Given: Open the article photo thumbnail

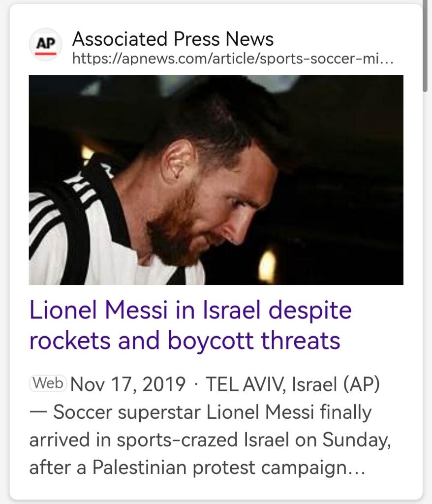Looking at the screenshot, I should click(x=216, y=180).
